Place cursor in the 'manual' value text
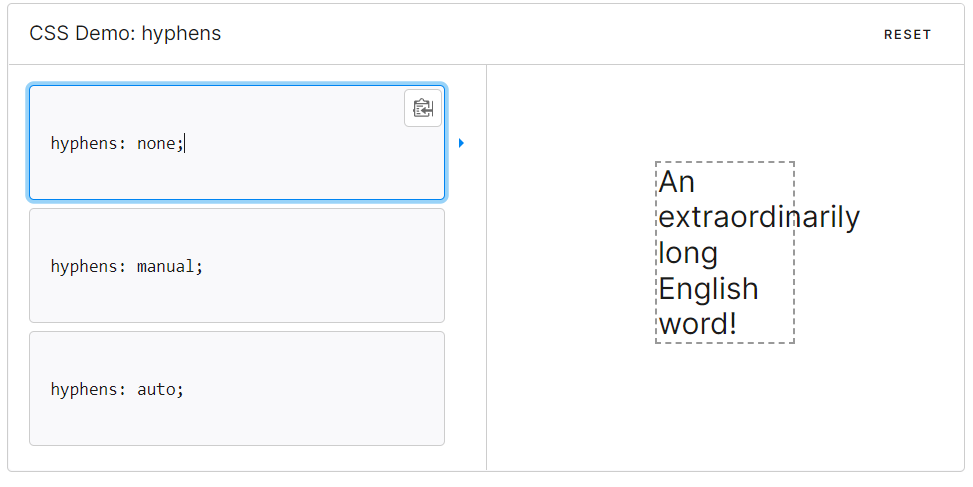 (x=166, y=267)
